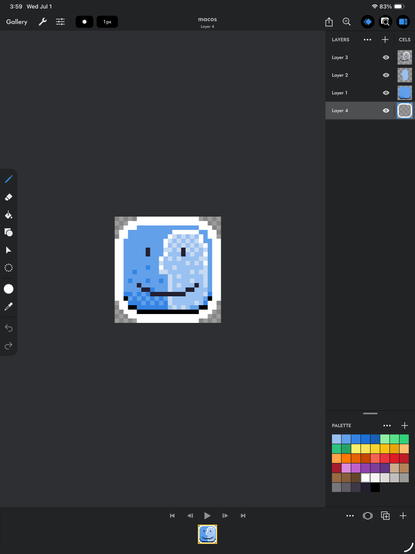Select the move arrow tool
This screenshot has width=415, height=554.
tap(8, 250)
